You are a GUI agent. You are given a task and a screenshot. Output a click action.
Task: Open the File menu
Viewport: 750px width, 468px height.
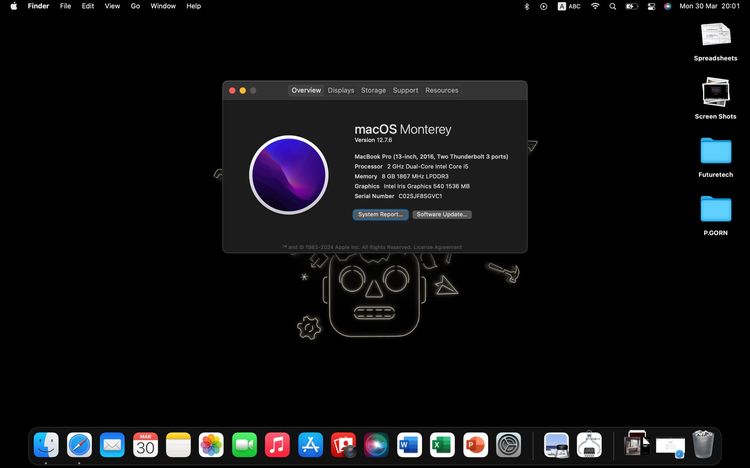[x=65, y=6]
